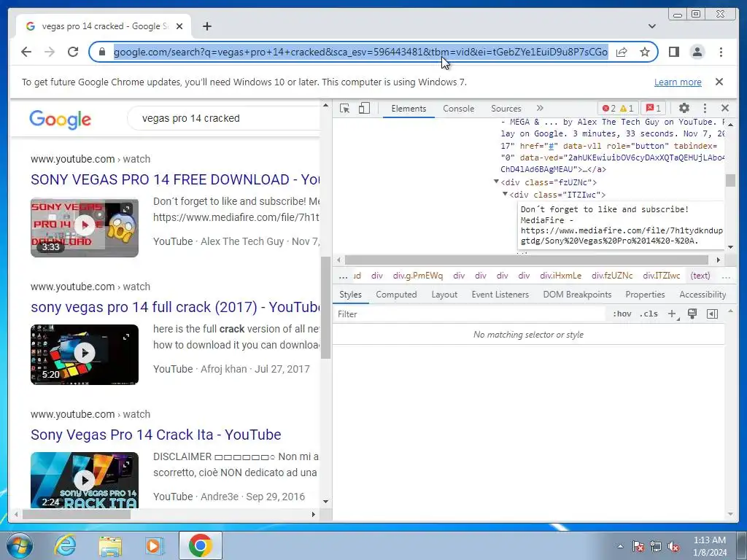747x560 pixels.
Task: Select the (text) breadcrumb item
Action: (700, 276)
